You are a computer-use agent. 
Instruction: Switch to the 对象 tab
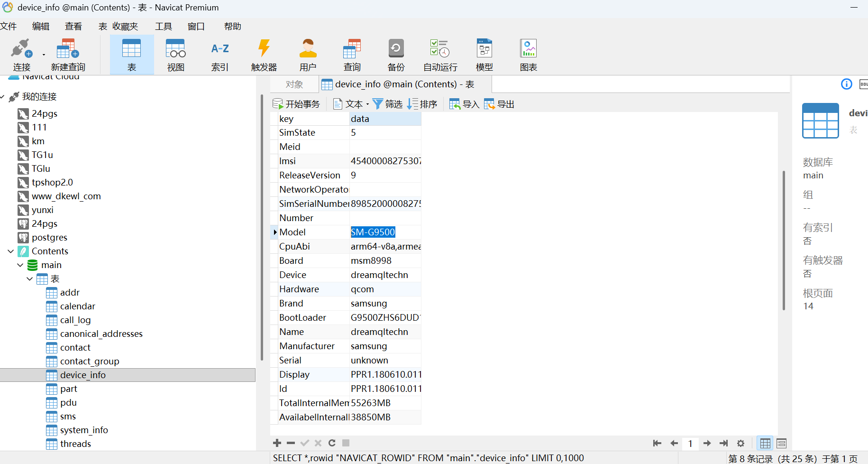click(294, 84)
